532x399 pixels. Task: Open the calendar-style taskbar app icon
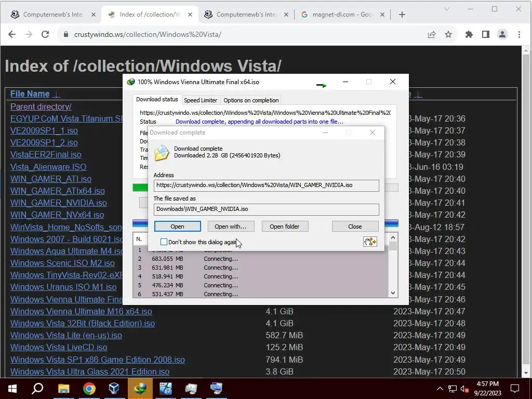coord(166,389)
